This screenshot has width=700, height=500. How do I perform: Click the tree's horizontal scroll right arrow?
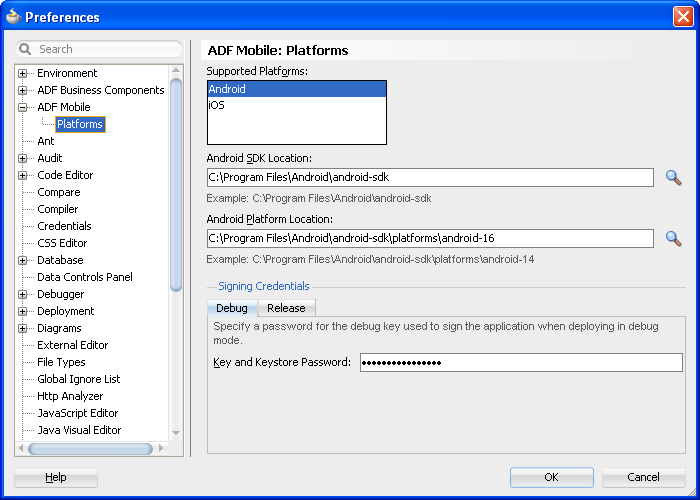[162, 448]
